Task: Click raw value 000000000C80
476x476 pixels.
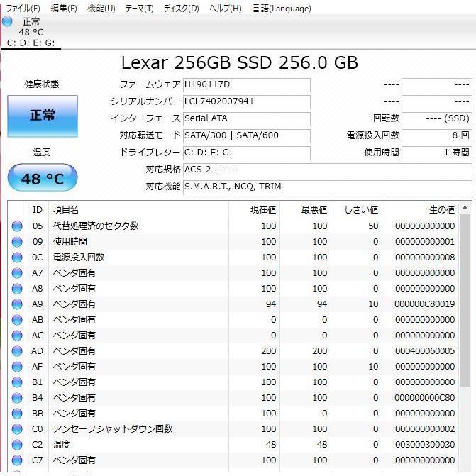Action: [x=425, y=398]
